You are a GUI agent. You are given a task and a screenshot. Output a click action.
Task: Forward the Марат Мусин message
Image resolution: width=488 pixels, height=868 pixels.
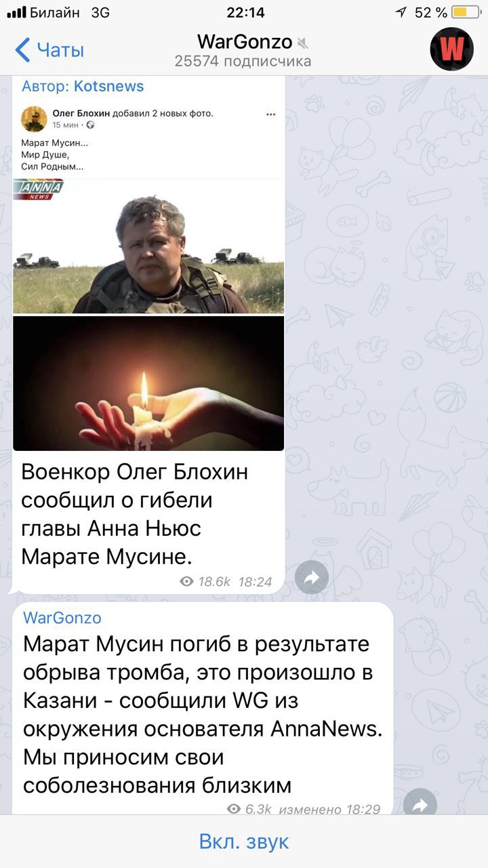[x=420, y=804]
